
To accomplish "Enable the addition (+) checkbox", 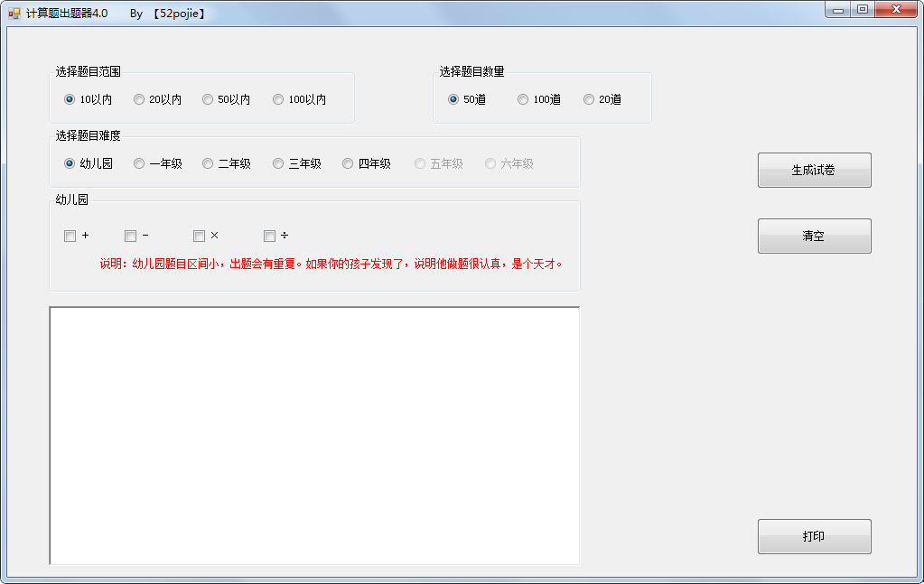I will coord(70,236).
